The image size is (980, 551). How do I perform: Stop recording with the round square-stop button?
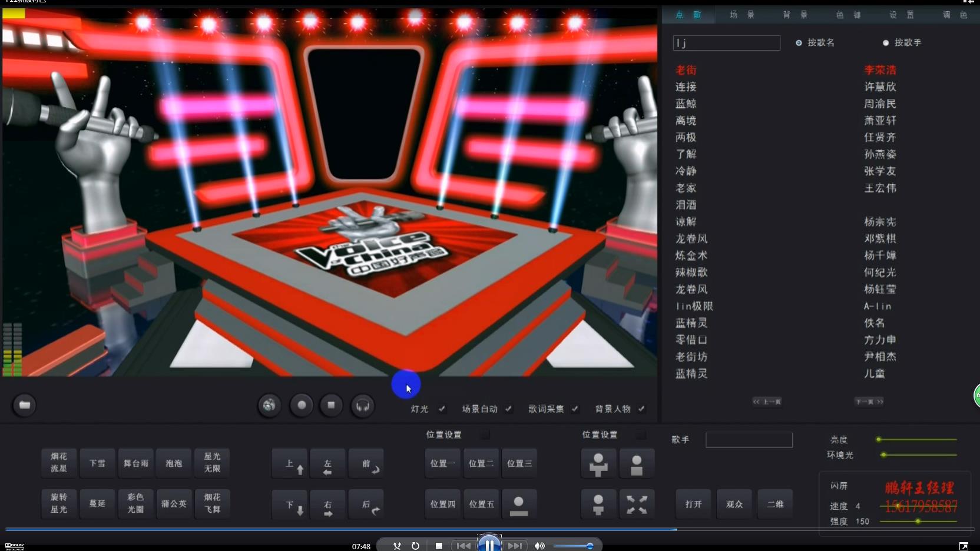[x=332, y=405]
